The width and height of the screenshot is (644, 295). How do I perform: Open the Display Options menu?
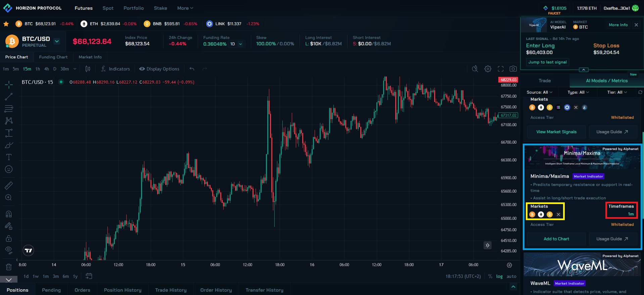159,69
